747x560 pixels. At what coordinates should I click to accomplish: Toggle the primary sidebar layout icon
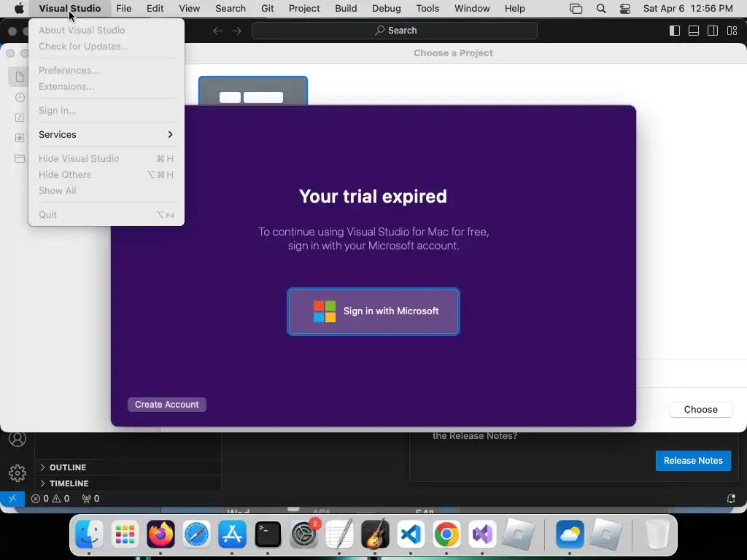click(675, 31)
